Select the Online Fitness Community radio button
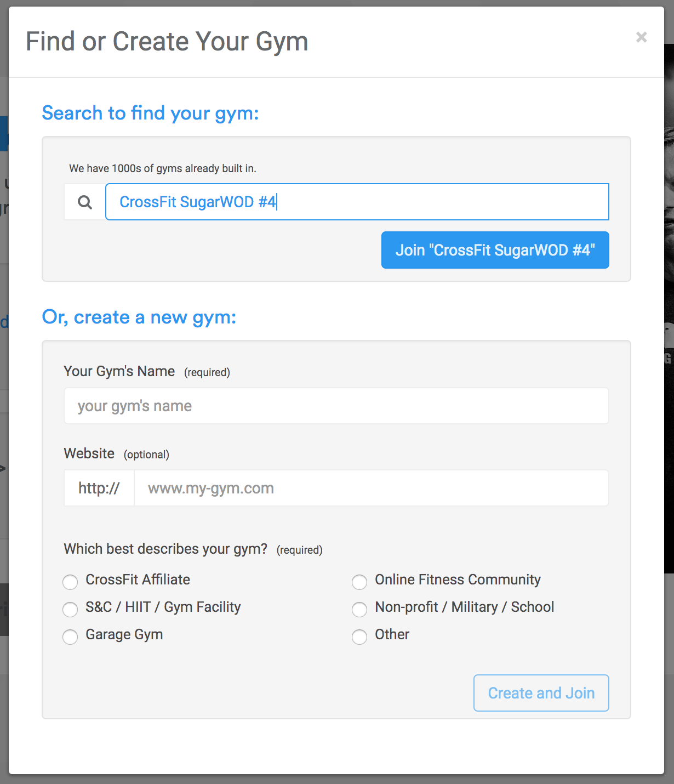 (359, 582)
